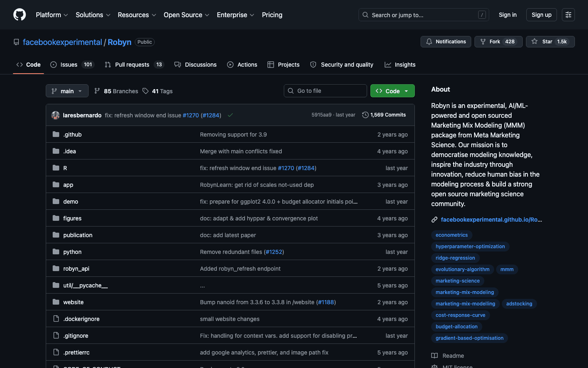Screen dimensions: 588x368
Task: Expand the Solutions dropdown
Action: pyautogui.click(x=93, y=15)
